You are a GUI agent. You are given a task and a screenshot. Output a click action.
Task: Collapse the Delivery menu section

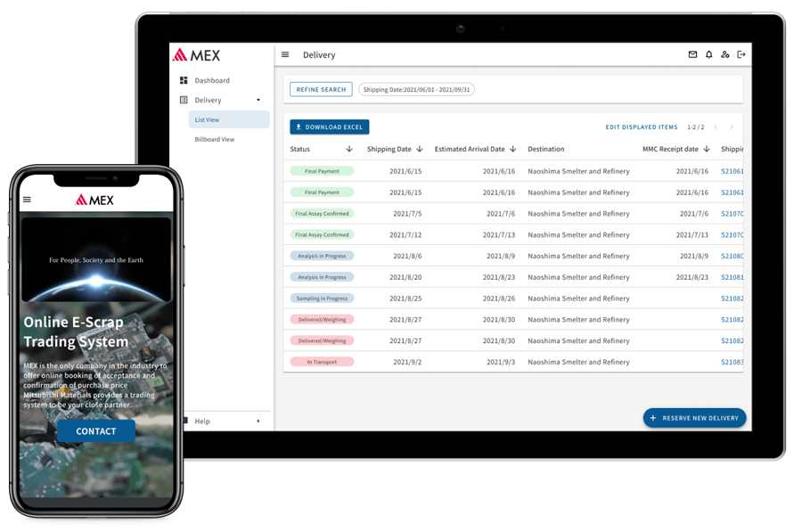point(258,101)
